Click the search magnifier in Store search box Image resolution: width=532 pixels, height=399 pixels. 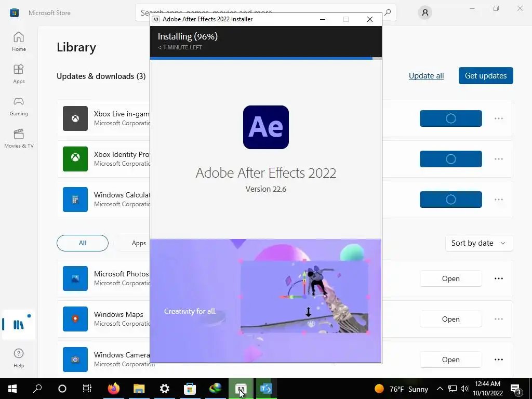point(388,12)
